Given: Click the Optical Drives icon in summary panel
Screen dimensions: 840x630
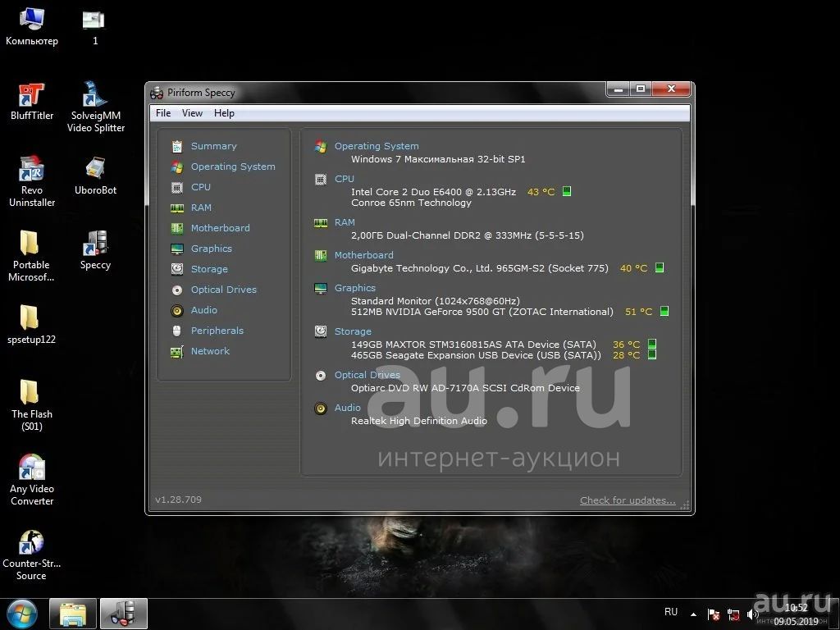Looking at the screenshot, I should [321, 376].
